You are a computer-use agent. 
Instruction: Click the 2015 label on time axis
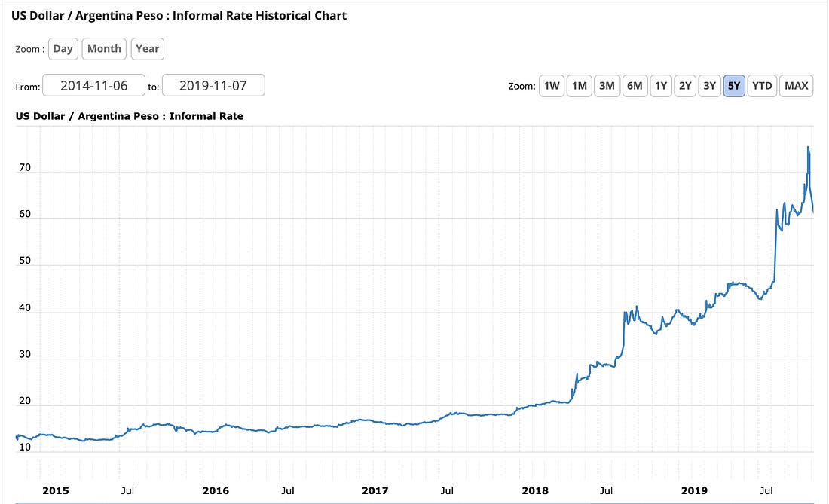[x=56, y=490]
